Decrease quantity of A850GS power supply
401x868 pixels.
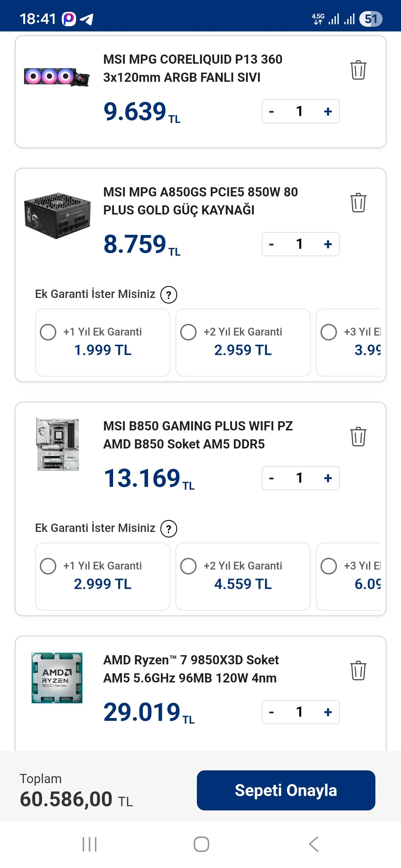pyautogui.click(x=272, y=244)
